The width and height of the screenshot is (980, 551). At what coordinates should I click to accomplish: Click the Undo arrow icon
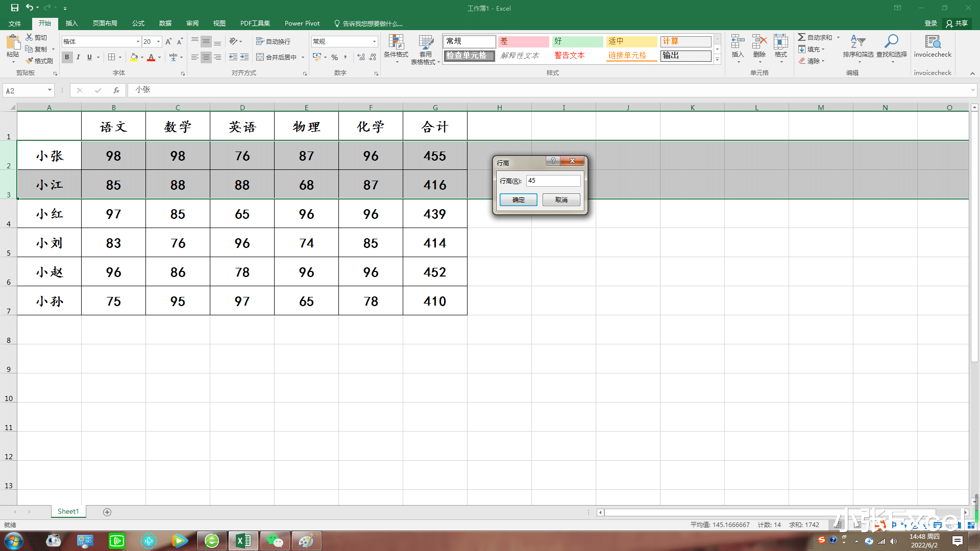click(30, 8)
